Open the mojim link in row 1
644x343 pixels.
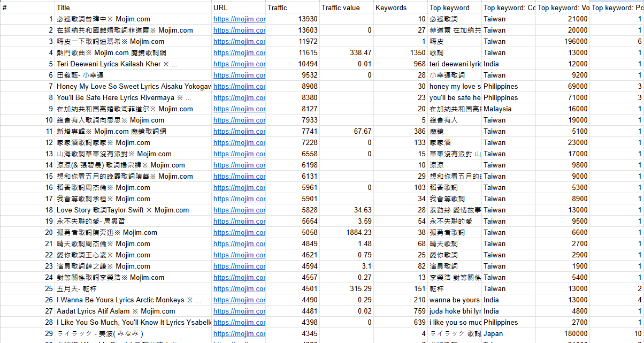[x=239, y=19]
